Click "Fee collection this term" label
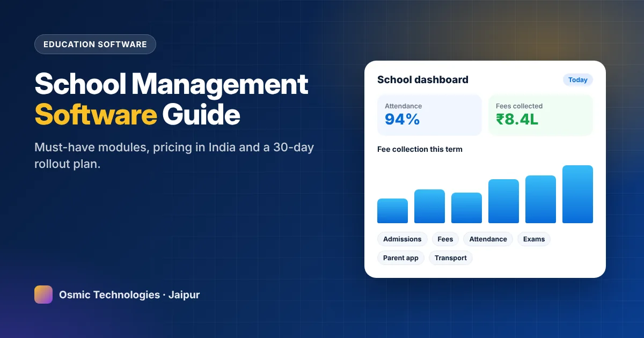The image size is (644, 338). [420, 149]
